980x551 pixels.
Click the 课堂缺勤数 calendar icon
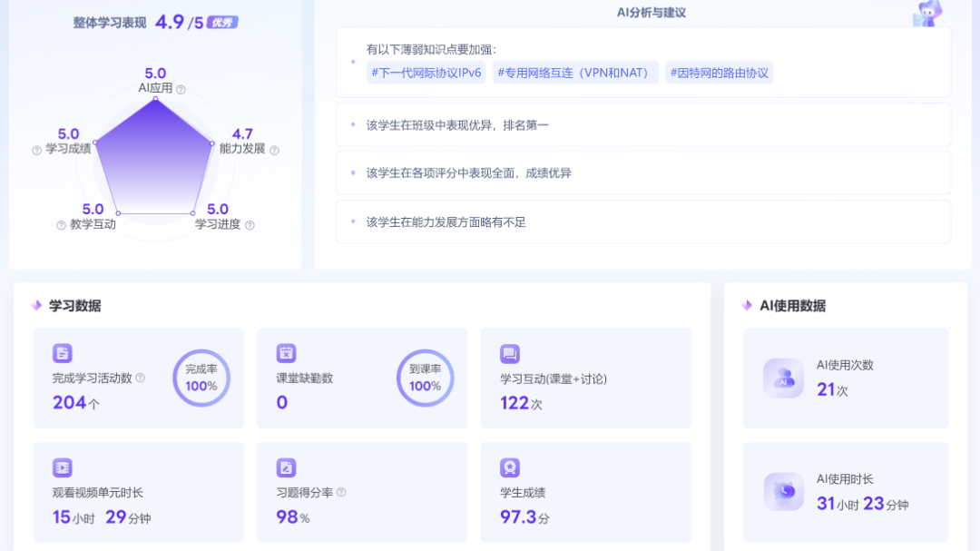(286, 354)
